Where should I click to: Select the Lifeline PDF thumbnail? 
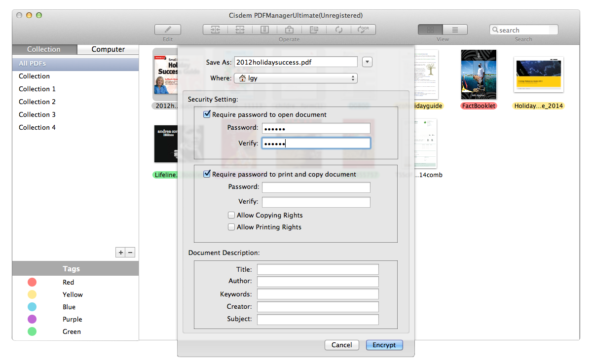(x=166, y=144)
